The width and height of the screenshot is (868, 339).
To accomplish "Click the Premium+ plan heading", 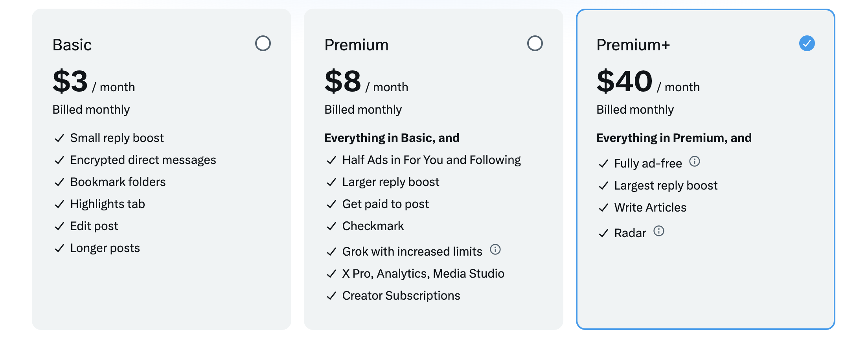I will click(633, 45).
